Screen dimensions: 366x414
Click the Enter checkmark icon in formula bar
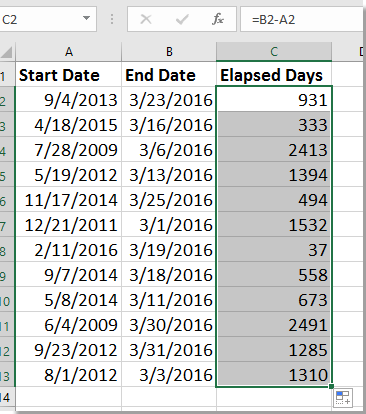(182, 19)
